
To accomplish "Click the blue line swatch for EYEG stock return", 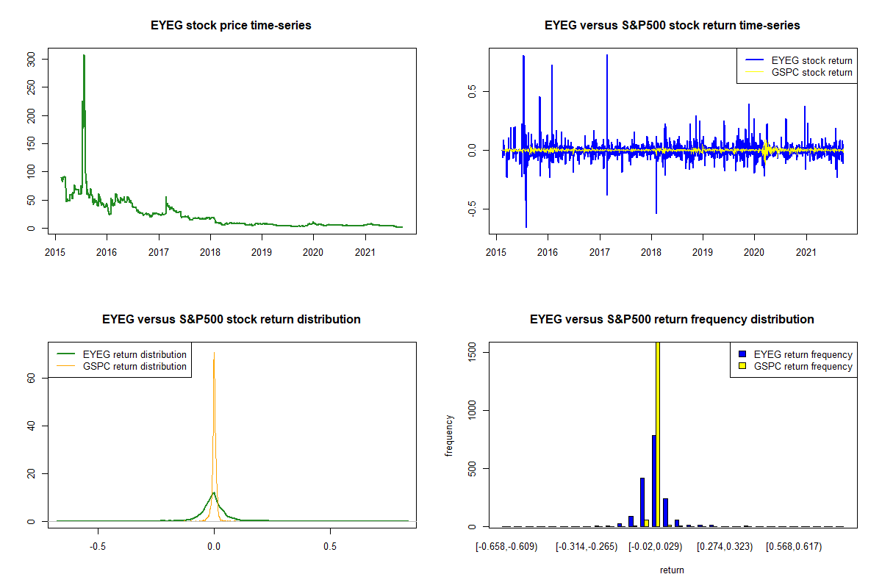I will click(753, 60).
